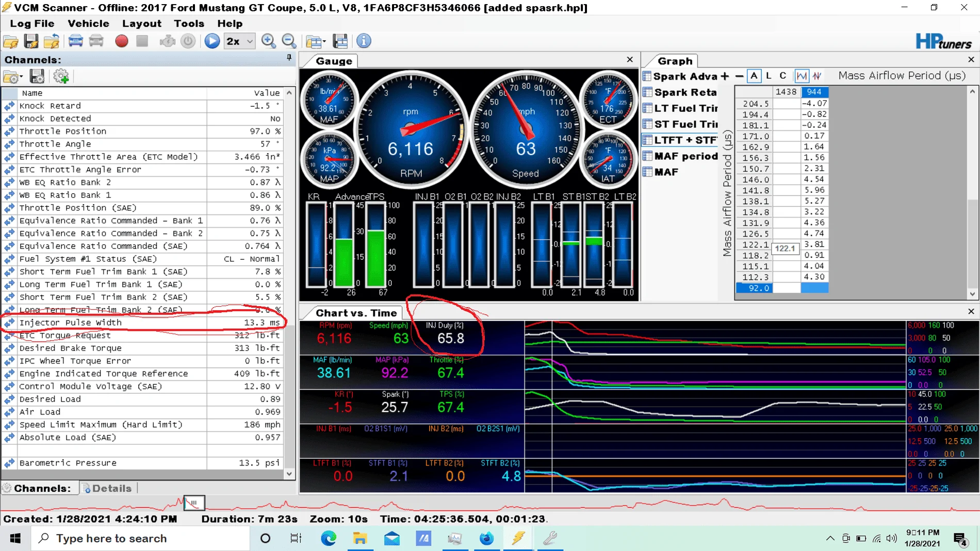Click the reopen recent log folder icon
This screenshot has height=551, width=980.
52,41
